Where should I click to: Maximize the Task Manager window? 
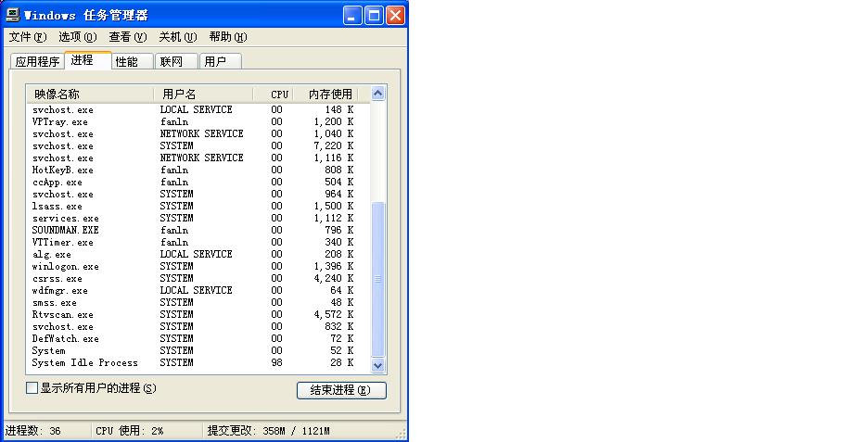pyautogui.click(x=374, y=16)
